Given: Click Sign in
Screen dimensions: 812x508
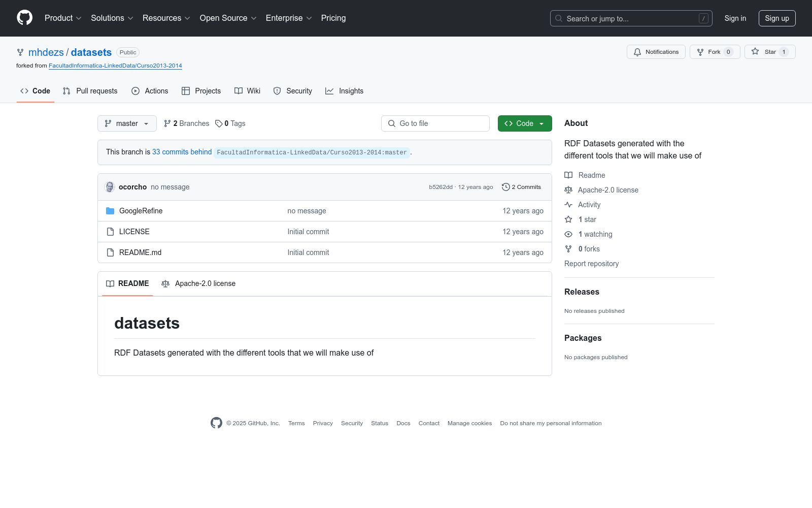Looking at the screenshot, I should (x=735, y=18).
